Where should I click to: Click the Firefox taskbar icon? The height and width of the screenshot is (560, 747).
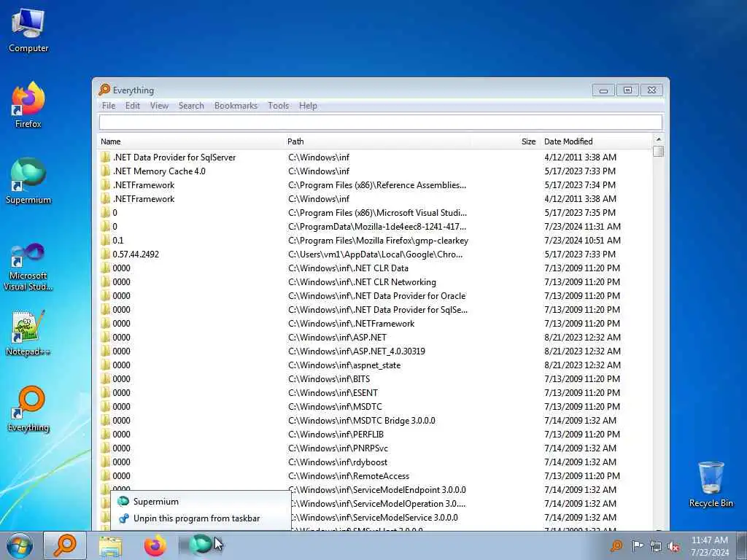click(155, 545)
